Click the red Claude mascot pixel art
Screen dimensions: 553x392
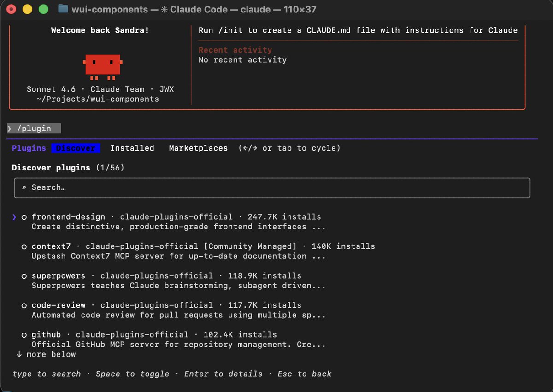click(102, 67)
